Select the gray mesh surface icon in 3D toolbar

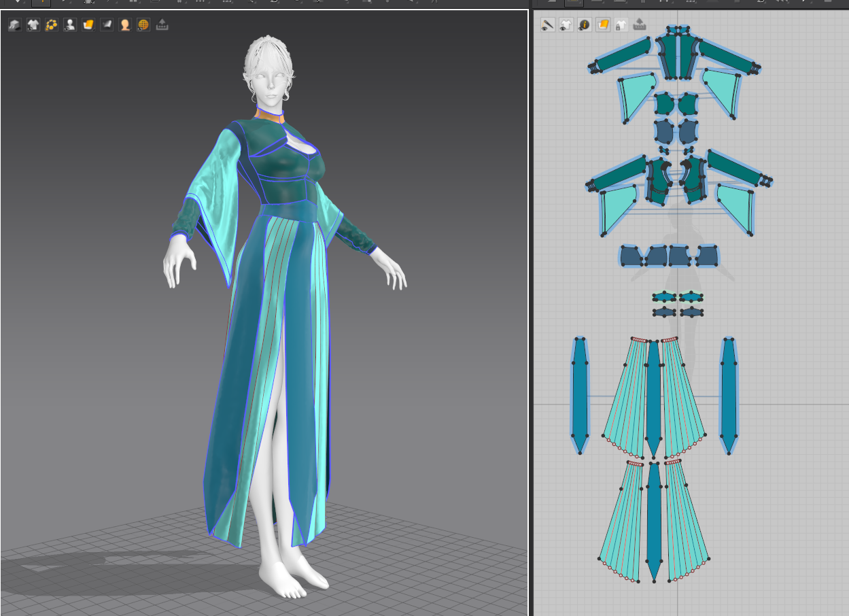107,25
